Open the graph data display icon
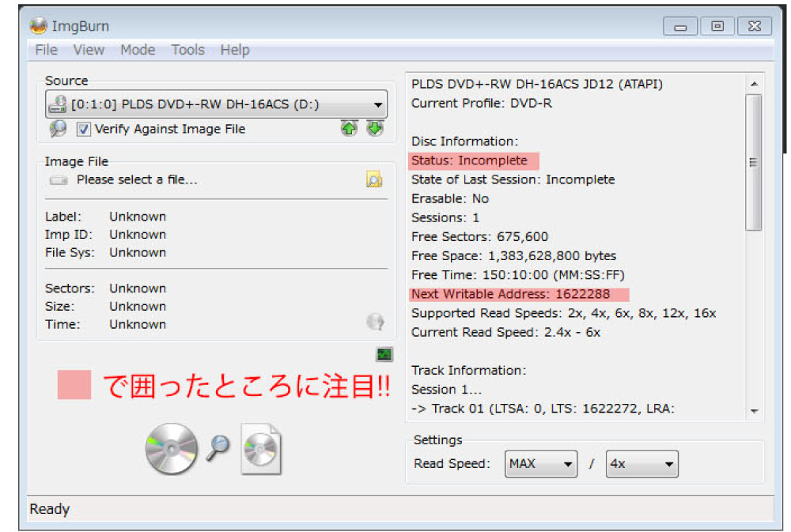The height and width of the screenshot is (532, 791). (384, 354)
